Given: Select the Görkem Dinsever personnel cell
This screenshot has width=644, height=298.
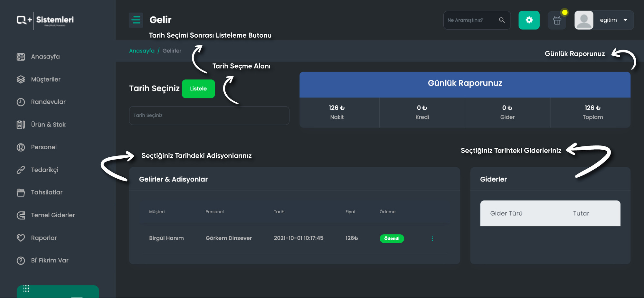Looking at the screenshot, I should [x=229, y=238].
